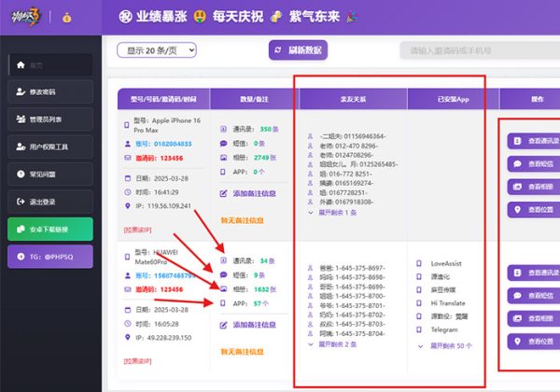Click the refresh icon on 刷新数据
Screen dimensions: 560x392
point(277,49)
